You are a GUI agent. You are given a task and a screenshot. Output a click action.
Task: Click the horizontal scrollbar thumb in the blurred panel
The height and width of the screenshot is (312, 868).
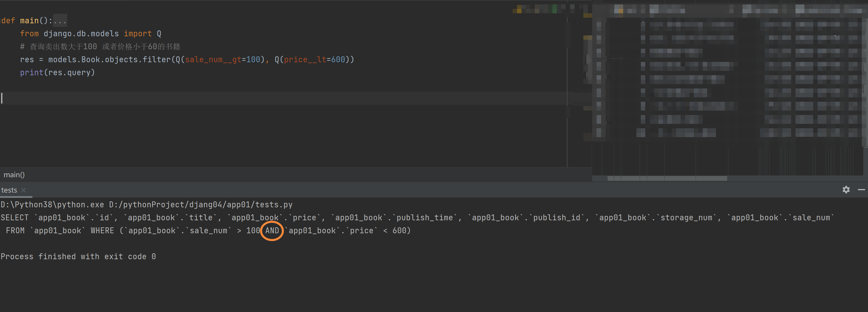[667, 178]
